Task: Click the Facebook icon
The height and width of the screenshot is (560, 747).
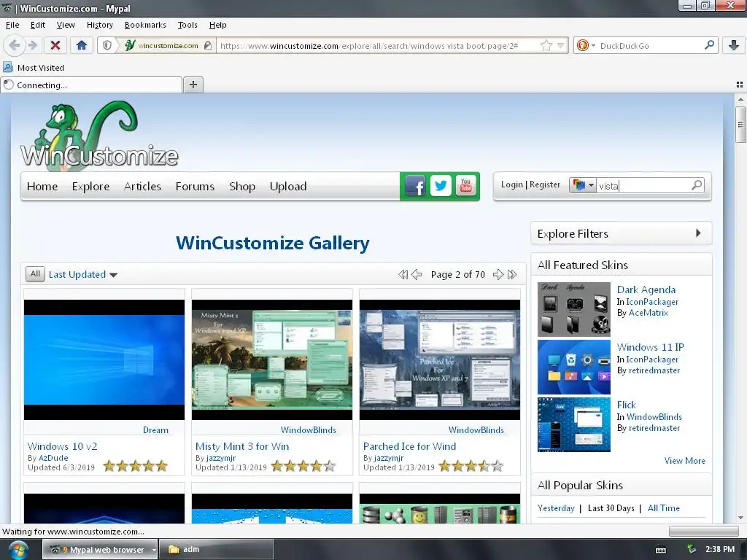Action: [415, 186]
